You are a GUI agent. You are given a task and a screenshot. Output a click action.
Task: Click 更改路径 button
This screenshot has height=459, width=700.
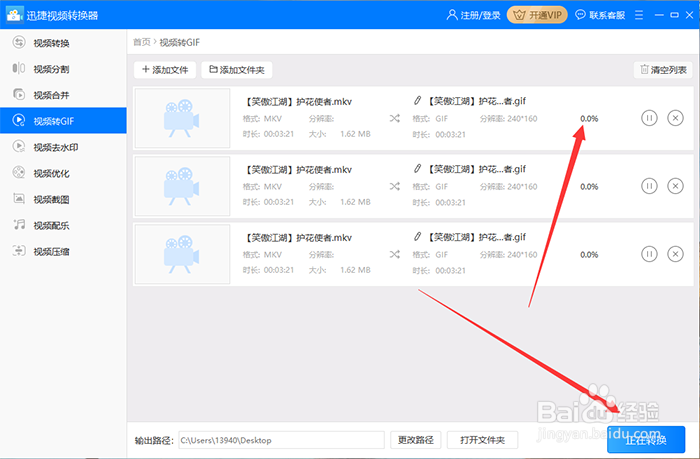(416, 440)
